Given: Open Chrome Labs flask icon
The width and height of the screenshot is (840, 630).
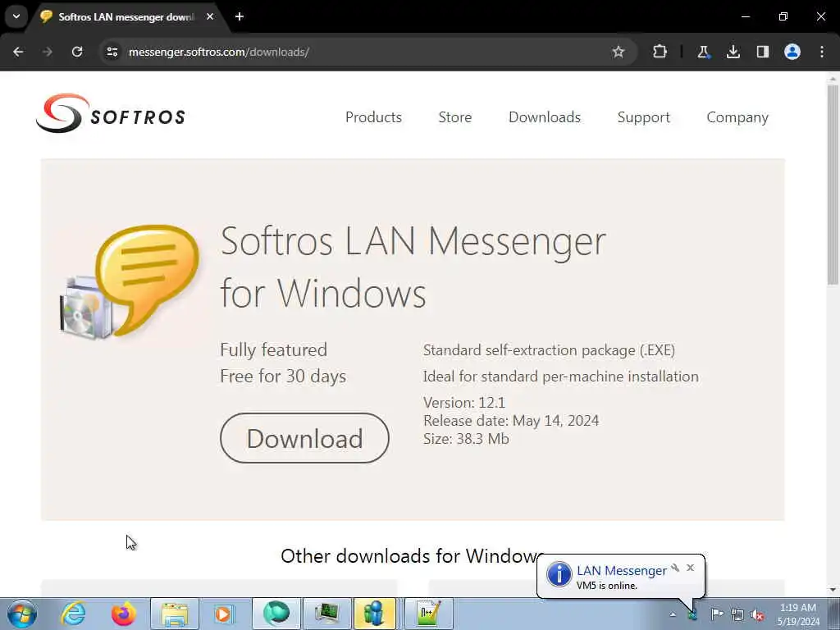Looking at the screenshot, I should click(x=703, y=52).
